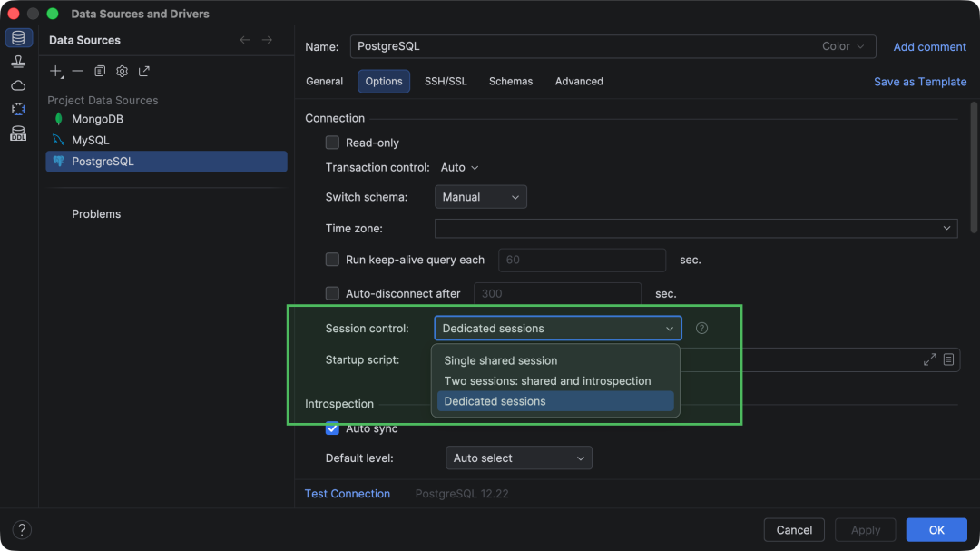Open the data source settings gear icon
980x551 pixels.
pos(122,72)
